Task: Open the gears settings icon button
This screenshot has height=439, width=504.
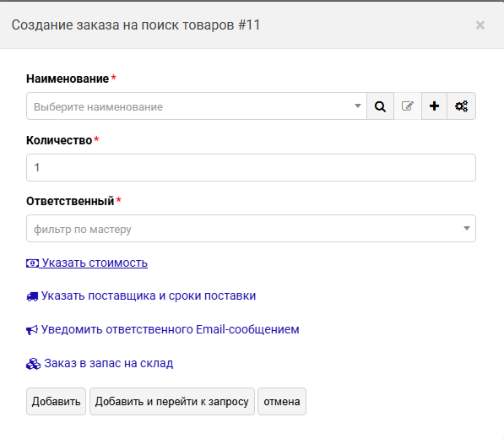Action: (461, 106)
